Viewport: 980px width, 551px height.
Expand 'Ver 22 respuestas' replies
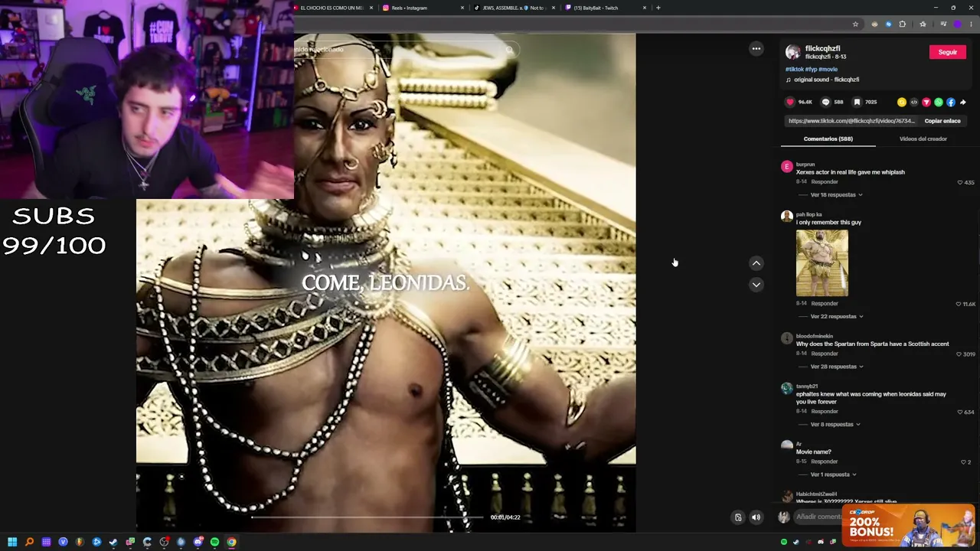coord(837,317)
